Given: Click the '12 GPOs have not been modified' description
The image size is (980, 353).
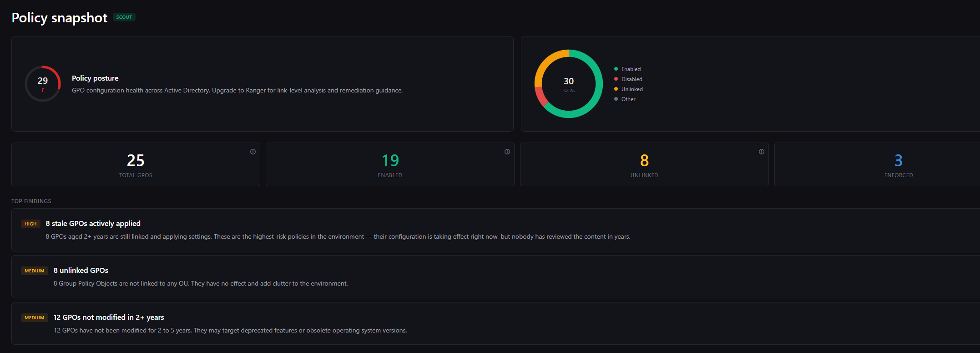Looking at the screenshot, I should coord(230,331).
